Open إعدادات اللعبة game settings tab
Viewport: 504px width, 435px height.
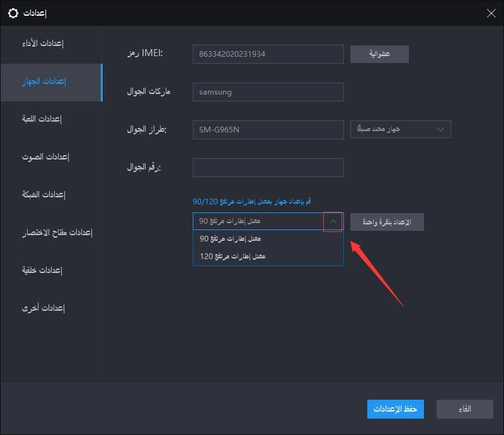pyautogui.click(x=52, y=119)
